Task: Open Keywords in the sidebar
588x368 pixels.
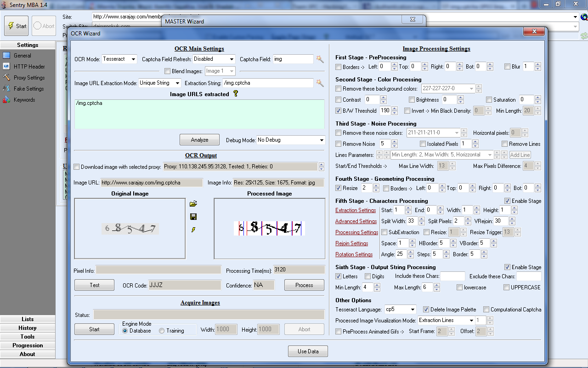Action: click(x=24, y=100)
